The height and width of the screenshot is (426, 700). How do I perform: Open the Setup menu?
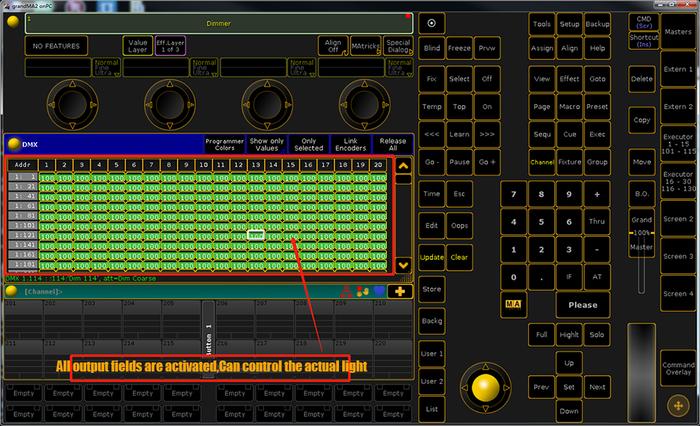[569, 23]
